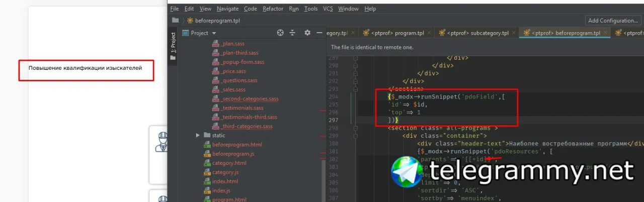Image resolution: width=644 pixels, height=202 pixels.
Task: Close the beforeprogram.tpl editor tab
Action: tap(606, 33)
